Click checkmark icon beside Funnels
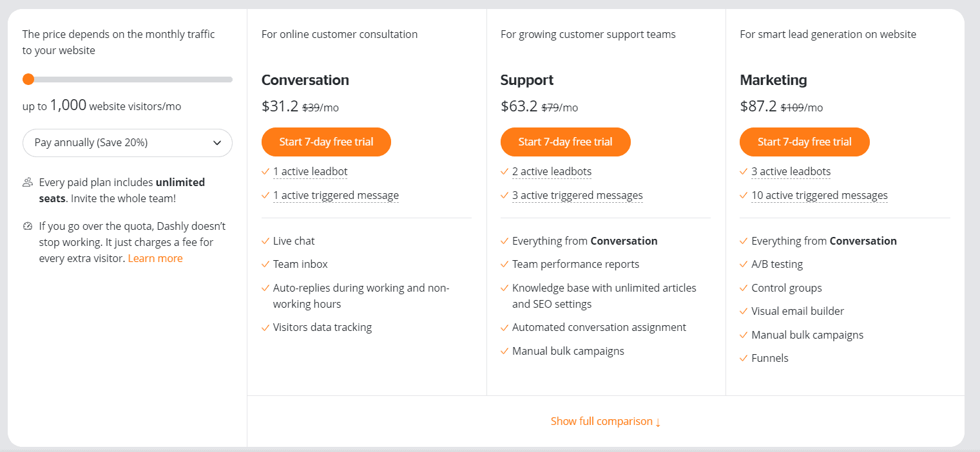This screenshot has width=980, height=452. [x=744, y=358]
